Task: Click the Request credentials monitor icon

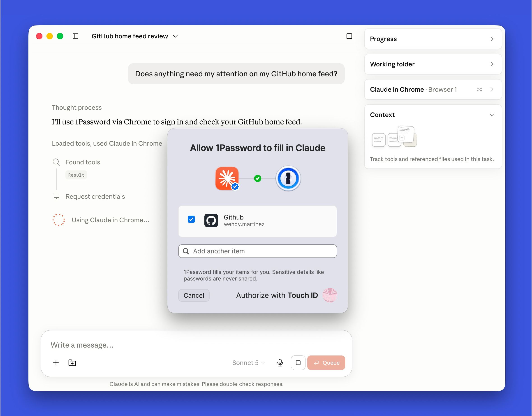Action: 56,196
